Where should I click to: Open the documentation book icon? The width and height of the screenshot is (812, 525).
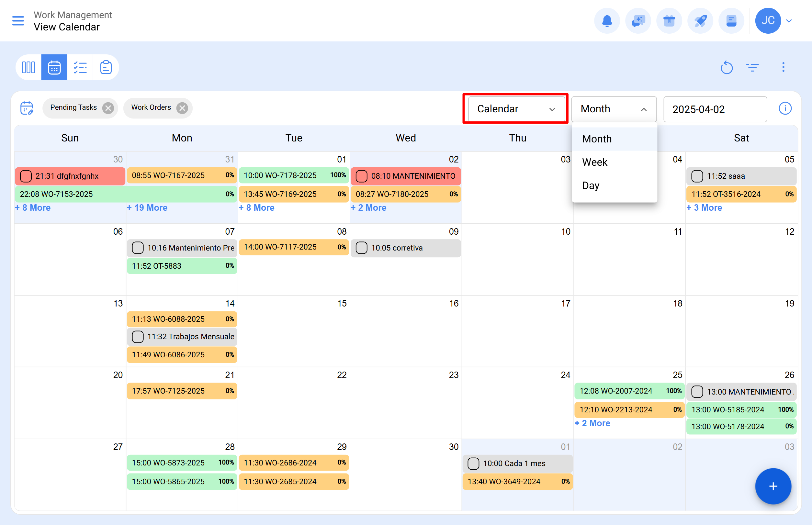731,21
